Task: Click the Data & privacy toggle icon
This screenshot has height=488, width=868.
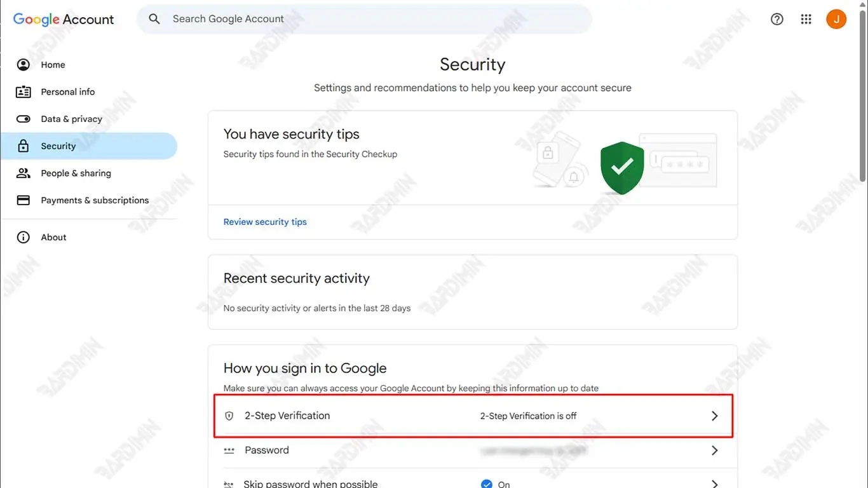Action: [x=24, y=119]
